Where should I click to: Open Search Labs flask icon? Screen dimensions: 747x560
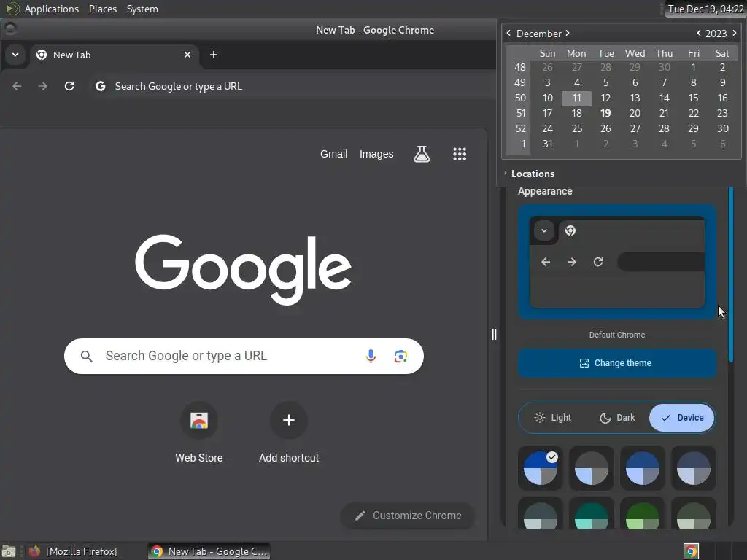click(422, 154)
